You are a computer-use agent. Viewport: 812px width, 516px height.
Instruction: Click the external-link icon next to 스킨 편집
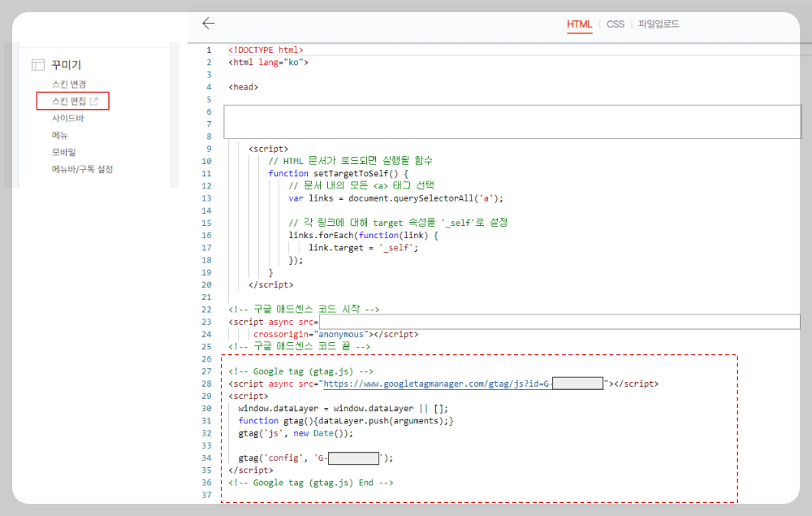click(97, 101)
